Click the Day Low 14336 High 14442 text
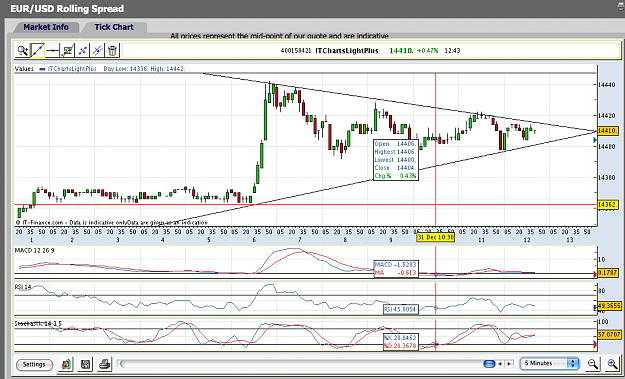The width and height of the screenshot is (625, 379). point(144,69)
